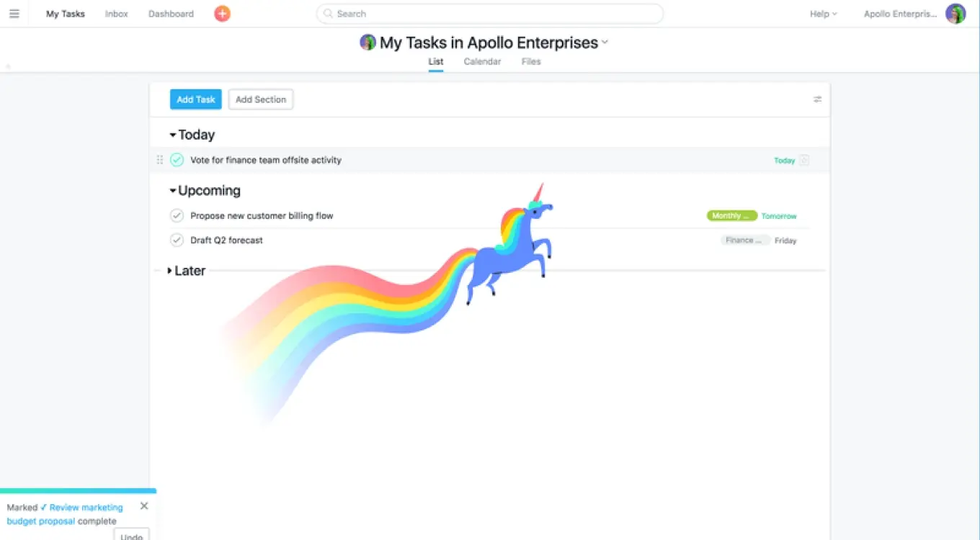Click the icon next to the Today due date
Image resolution: width=980 pixels, height=540 pixels.
click(804, 161)
